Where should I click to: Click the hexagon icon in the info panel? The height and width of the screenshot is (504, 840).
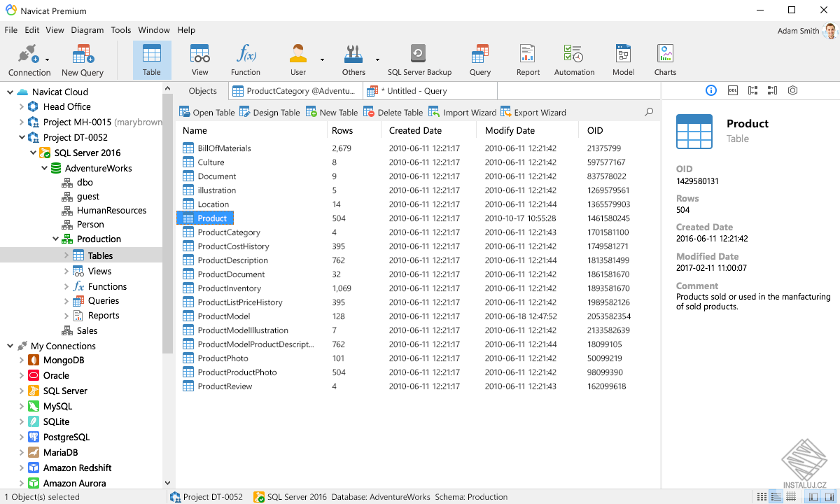(792, 90)
